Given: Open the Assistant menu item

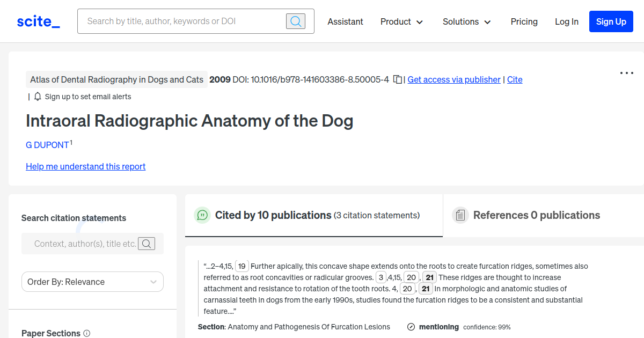Looking at the screenshot, I should 345,22.
